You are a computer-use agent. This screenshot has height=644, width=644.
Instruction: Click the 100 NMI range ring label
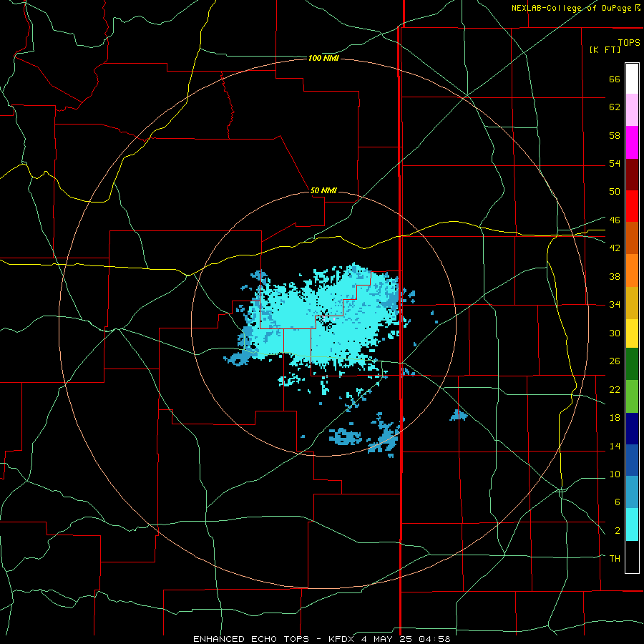[323, 59]
